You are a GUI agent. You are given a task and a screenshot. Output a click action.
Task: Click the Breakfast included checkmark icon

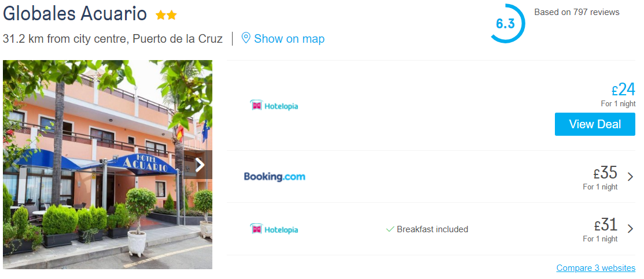click(390, 229)
